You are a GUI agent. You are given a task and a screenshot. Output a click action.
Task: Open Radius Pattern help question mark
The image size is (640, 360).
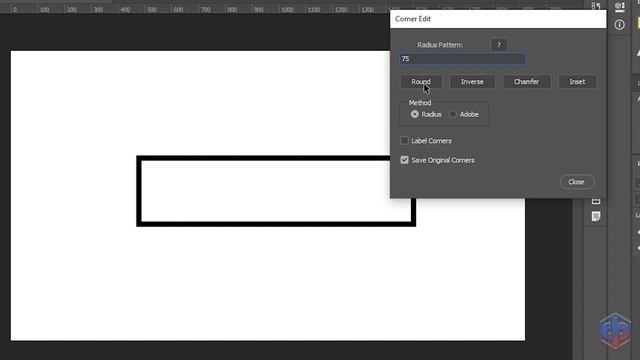[499, 45]
